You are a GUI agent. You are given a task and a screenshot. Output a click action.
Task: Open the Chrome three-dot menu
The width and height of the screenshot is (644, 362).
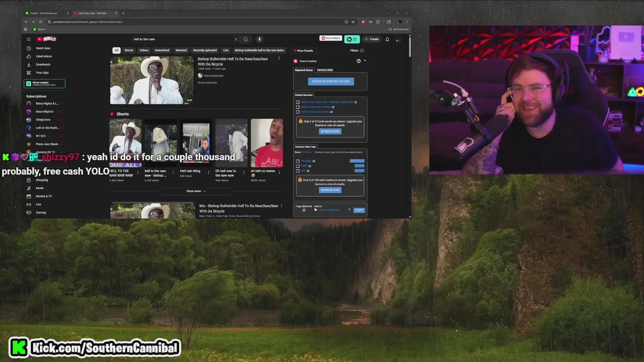click(x=407, y=22)
